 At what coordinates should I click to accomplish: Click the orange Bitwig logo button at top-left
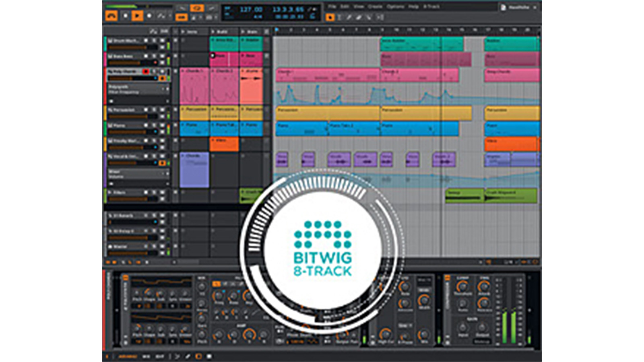click(x=111, y=16)
